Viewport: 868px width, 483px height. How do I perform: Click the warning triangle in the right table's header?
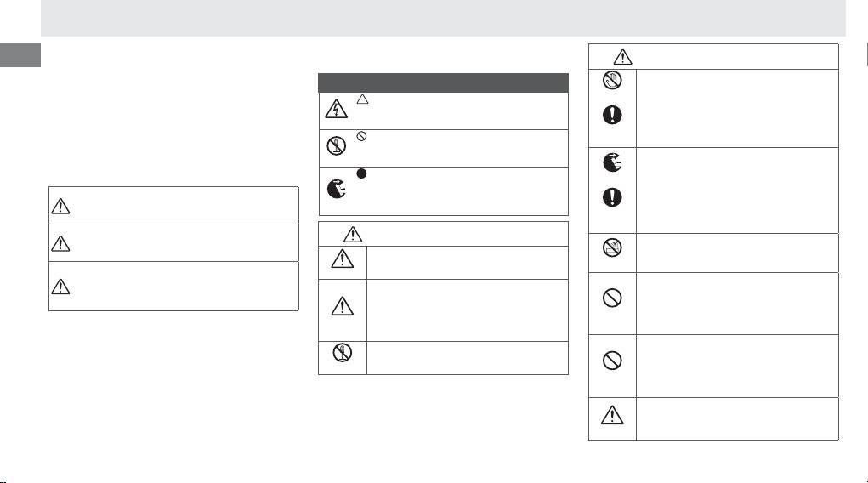coord(623,56)
